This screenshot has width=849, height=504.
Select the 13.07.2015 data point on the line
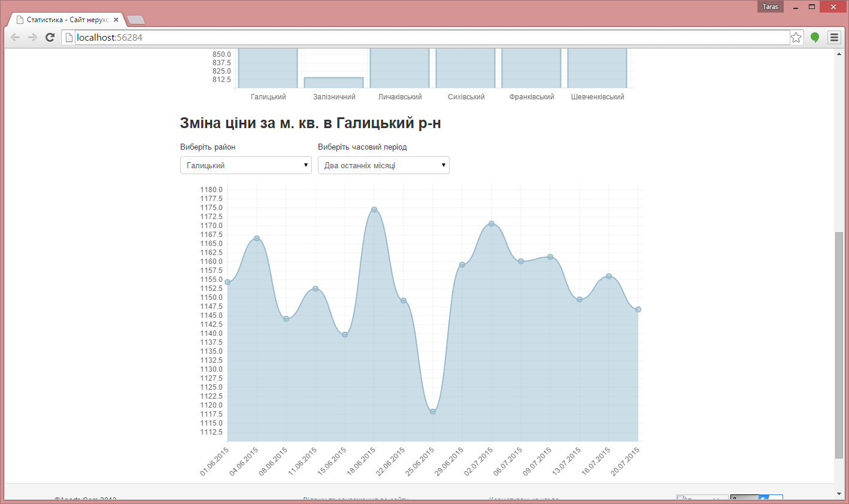pos(580,299)
